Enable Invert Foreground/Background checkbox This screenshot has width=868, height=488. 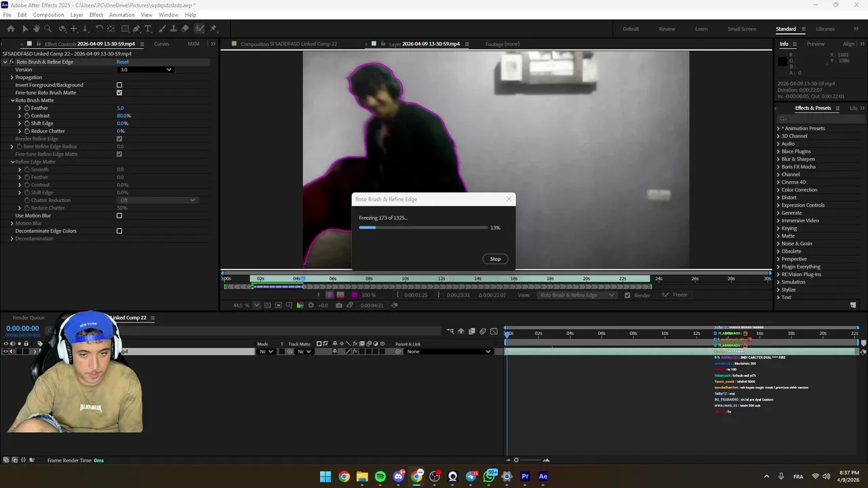coord(119,85)
